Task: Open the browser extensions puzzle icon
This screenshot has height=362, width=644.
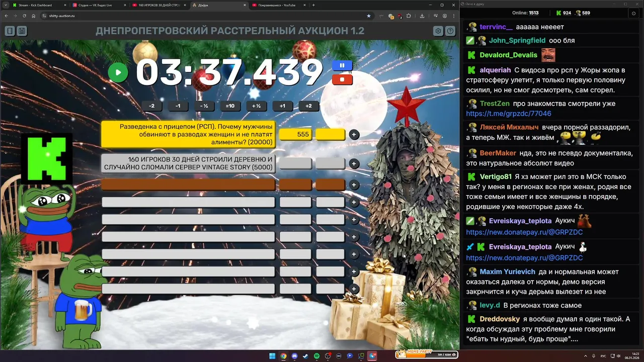Action: pyautogui.click(x=409, y=16)
